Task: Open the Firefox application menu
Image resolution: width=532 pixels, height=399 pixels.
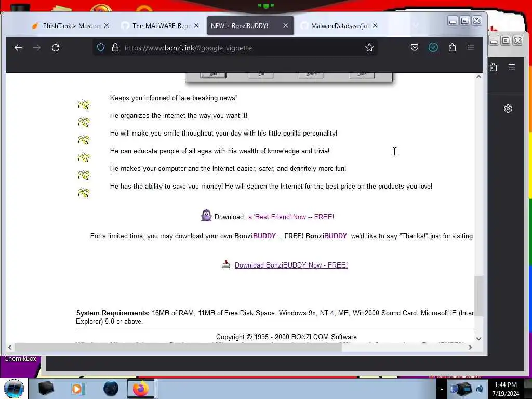Action: coord(471,47)
